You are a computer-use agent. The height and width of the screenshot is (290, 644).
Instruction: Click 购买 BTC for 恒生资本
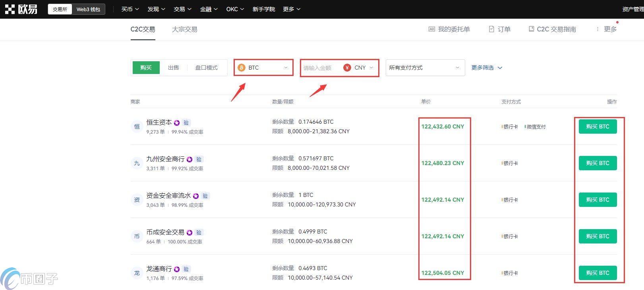click(x=598, y=127)
